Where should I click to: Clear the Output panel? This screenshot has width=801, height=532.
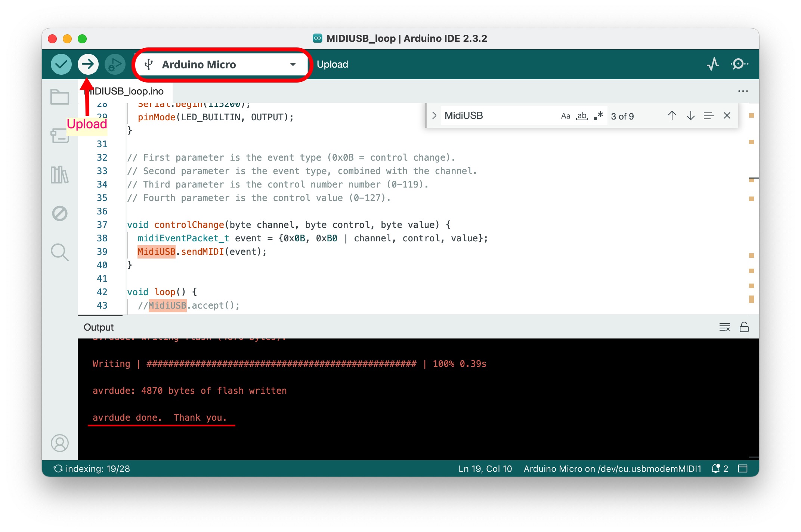[x=724, y=327]
